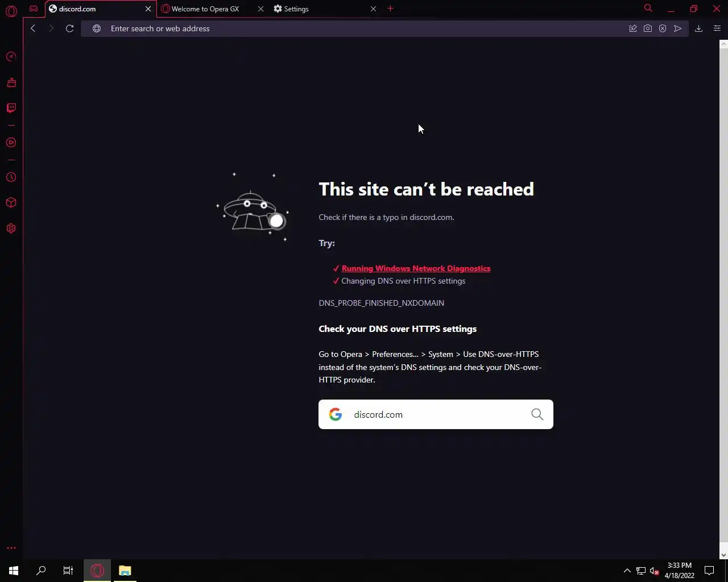
Task: Open Running Windows Network Diagnostics link
Action: pyautogui.click(x=416, y=268)
